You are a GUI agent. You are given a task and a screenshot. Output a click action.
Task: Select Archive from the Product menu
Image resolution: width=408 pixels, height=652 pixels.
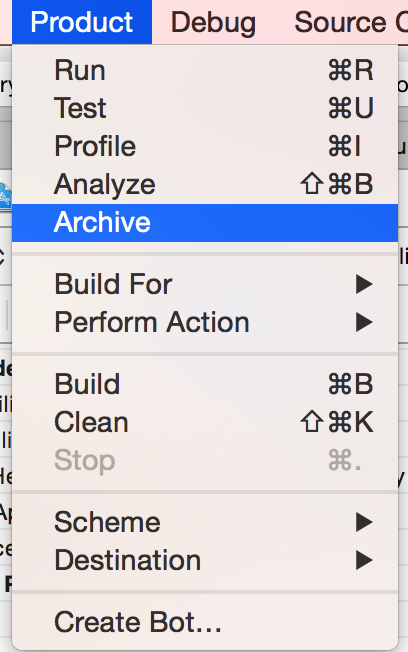pyautogui.click(x=205, y=222)
